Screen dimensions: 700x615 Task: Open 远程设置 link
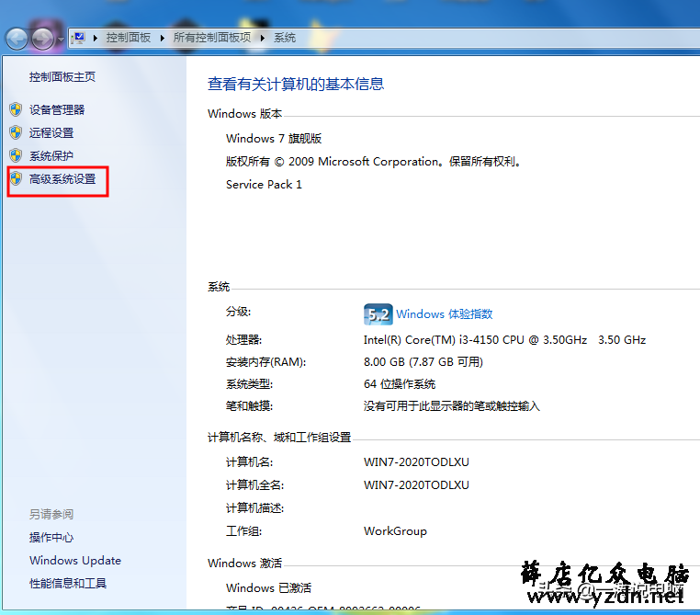pyautogui.click(x=51, y=133)
